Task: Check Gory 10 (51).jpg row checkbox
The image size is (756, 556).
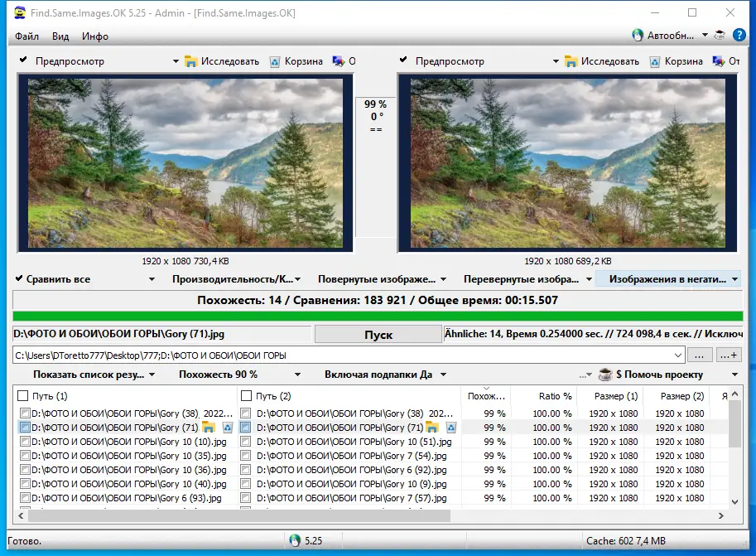Action: [x=246, y=441]
